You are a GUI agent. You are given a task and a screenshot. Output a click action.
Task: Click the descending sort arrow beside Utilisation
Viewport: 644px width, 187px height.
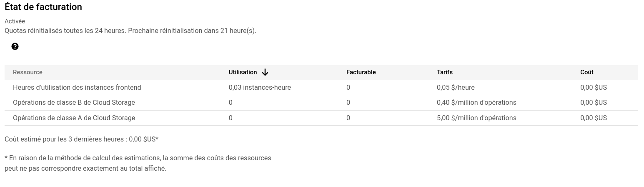click(x=265, y=72)
